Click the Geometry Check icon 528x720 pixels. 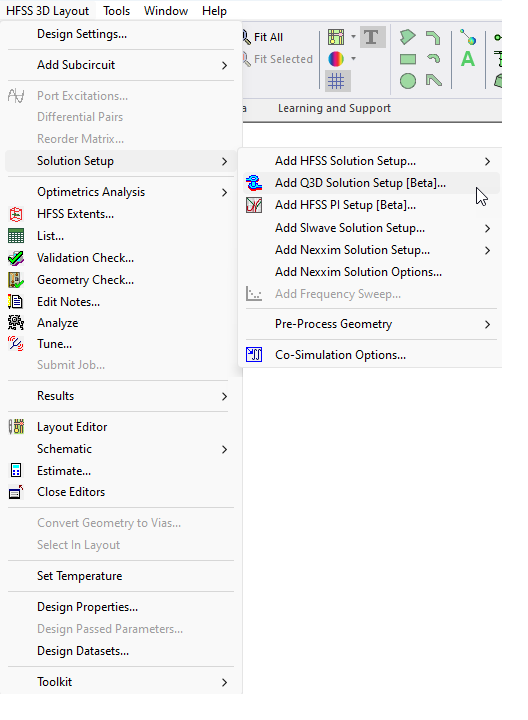[x=16, y=280]
